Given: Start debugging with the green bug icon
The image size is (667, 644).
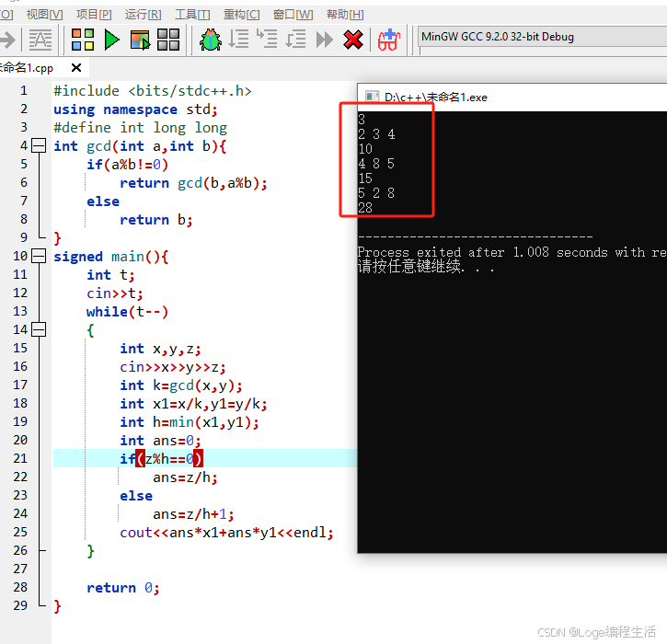Looking at the screenshot, I should tap(211, 40).
